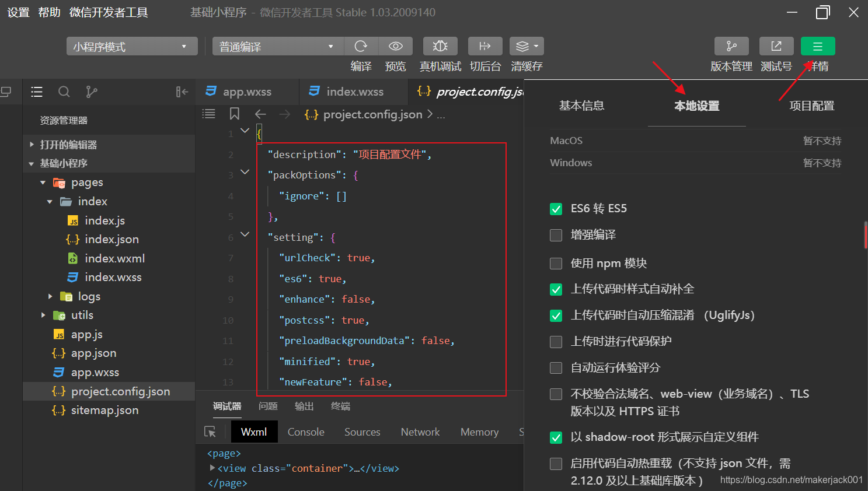Go back with the left arrow icon
This screenshot has height=491, width=868.
click(x=260, y=114)
